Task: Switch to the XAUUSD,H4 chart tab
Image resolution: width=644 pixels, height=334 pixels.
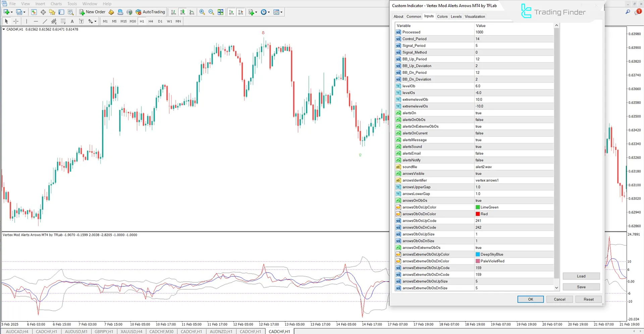Action: pyautogui.click(x=131, y=331)
